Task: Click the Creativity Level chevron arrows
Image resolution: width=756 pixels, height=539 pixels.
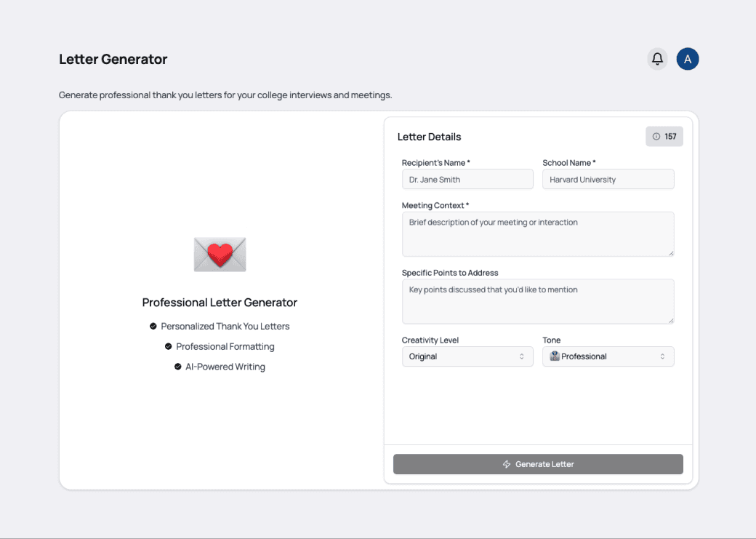Action: click(522, 356)
